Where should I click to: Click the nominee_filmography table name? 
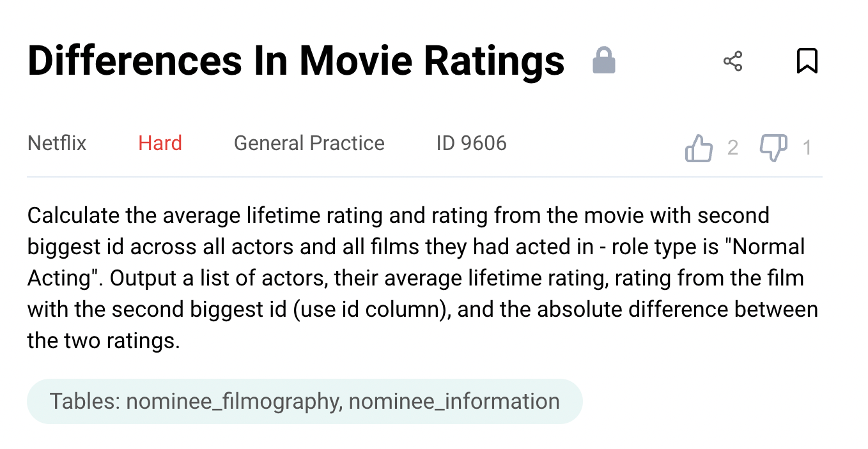point(232,401)
